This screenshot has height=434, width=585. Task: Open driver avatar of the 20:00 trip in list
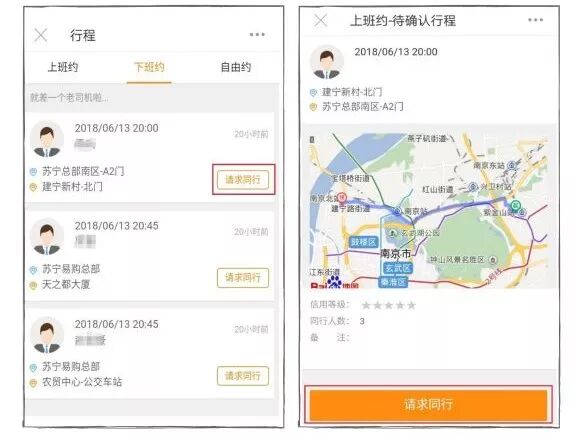pyautogui.click(x=47, y=139)
